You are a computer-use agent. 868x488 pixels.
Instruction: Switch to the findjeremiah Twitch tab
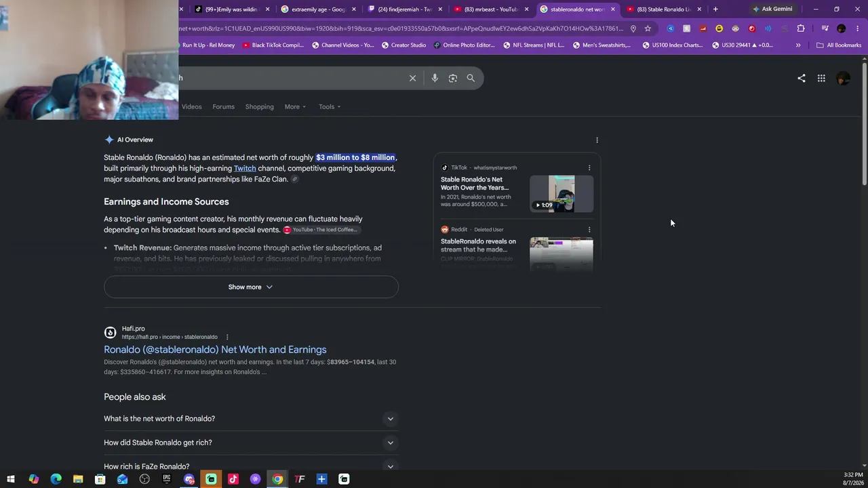(x=405, y=9)
